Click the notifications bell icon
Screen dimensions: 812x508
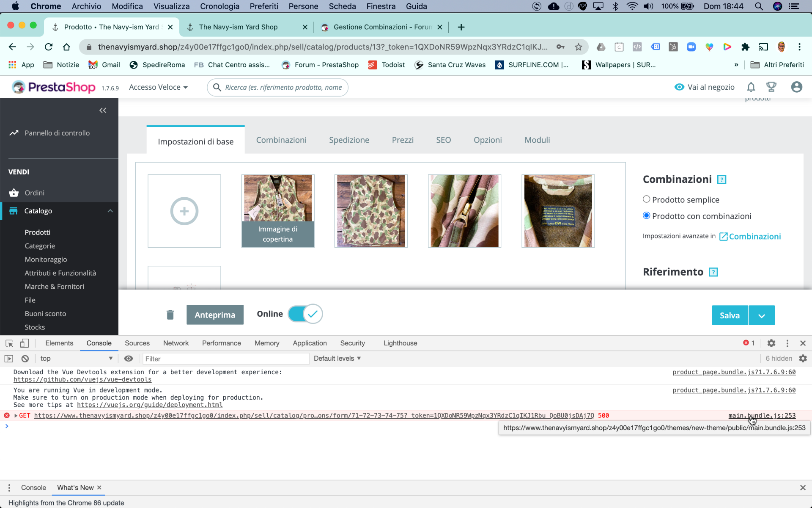pos(751,87)
